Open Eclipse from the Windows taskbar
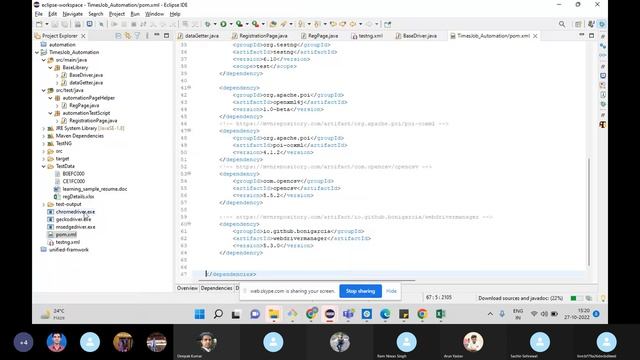Viewport: 640px width, 360px height. [x=330, y=314]
